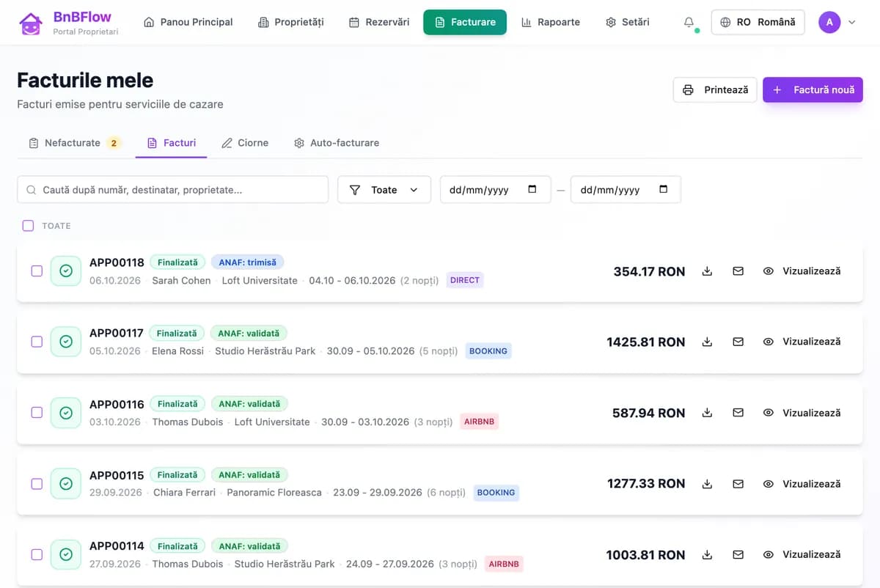The height and width of the screenshot is (588, 880).
Task: Switch to the Ciorne tab
Action: [245, 143]
